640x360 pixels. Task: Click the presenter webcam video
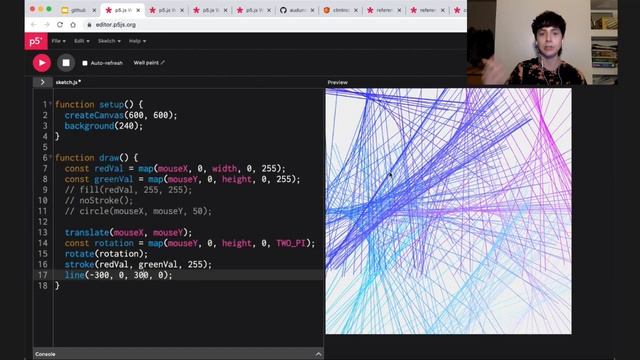pos(542,42)
